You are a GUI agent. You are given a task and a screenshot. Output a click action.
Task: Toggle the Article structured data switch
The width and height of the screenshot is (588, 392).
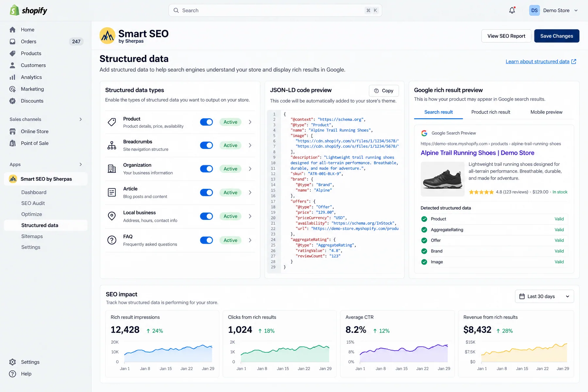click(206, 192)
